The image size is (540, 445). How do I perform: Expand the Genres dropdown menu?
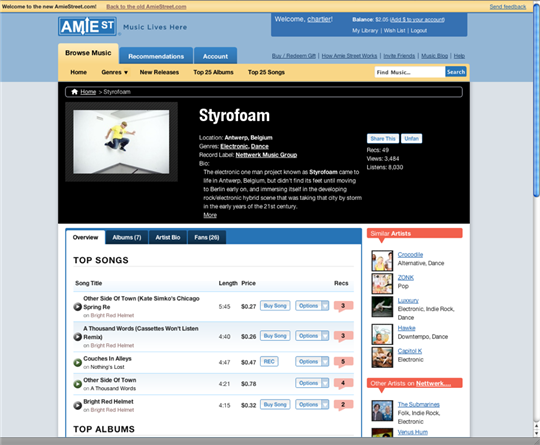115,72
